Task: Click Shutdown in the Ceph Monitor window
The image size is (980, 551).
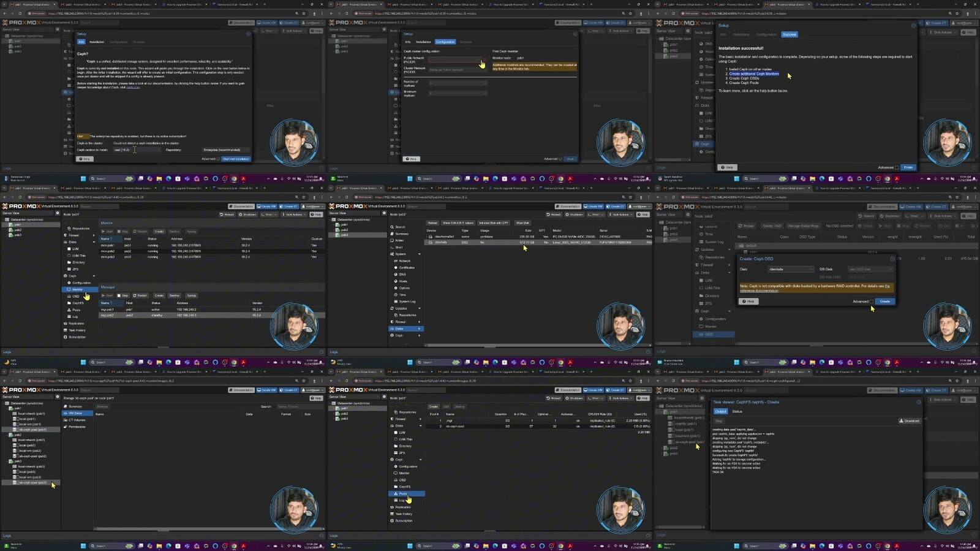Action: click(x=247, y=215)
